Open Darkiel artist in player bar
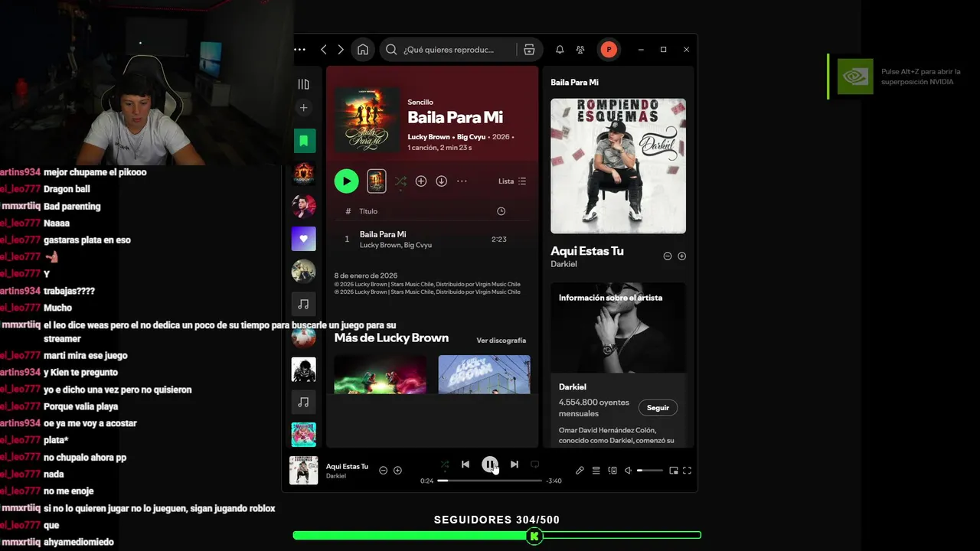The height and width of the screenshot is (551, 980). (x=336, y=476)
